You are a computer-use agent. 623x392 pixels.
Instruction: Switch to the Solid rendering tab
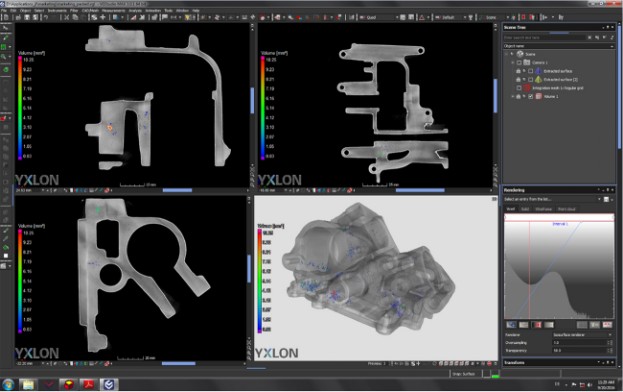click(525, 209)
